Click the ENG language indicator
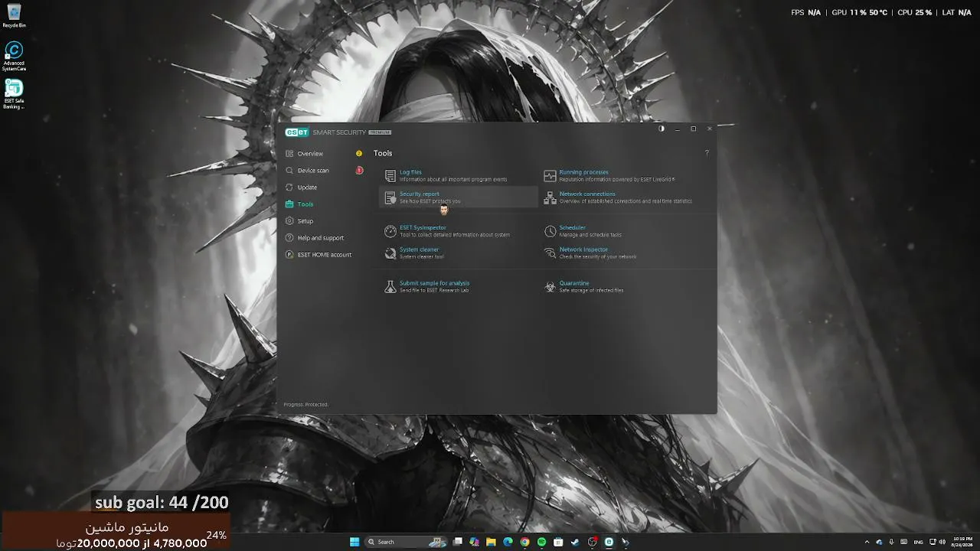 pyautogui.click(x=918, y=542)
